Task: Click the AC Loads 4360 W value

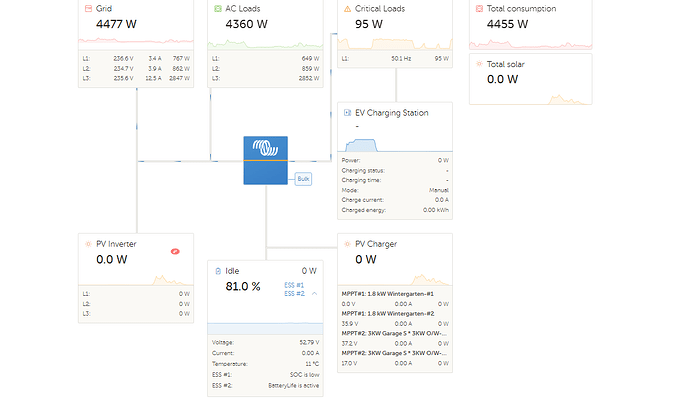Action: (246, 24)
